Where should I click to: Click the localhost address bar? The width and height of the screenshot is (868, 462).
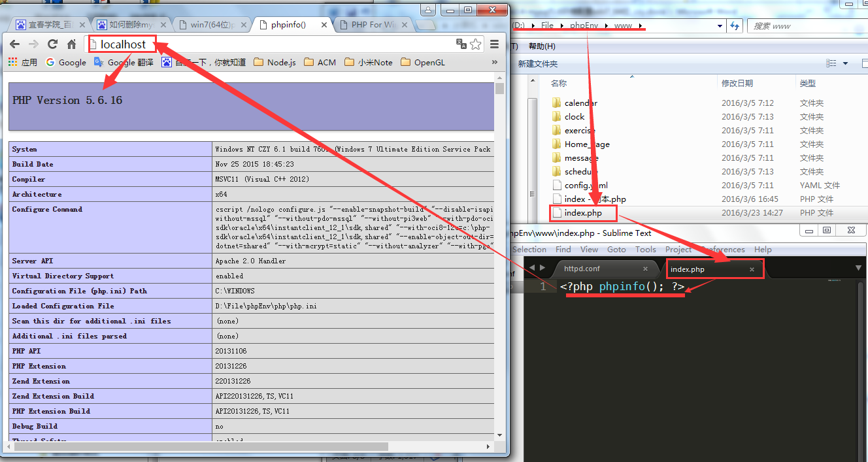[271, 44]
